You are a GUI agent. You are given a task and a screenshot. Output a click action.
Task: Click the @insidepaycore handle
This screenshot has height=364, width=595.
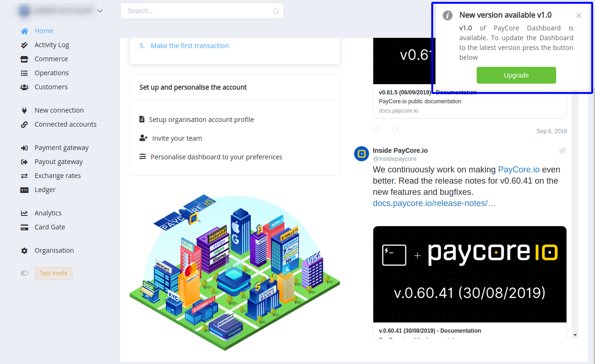395,159
